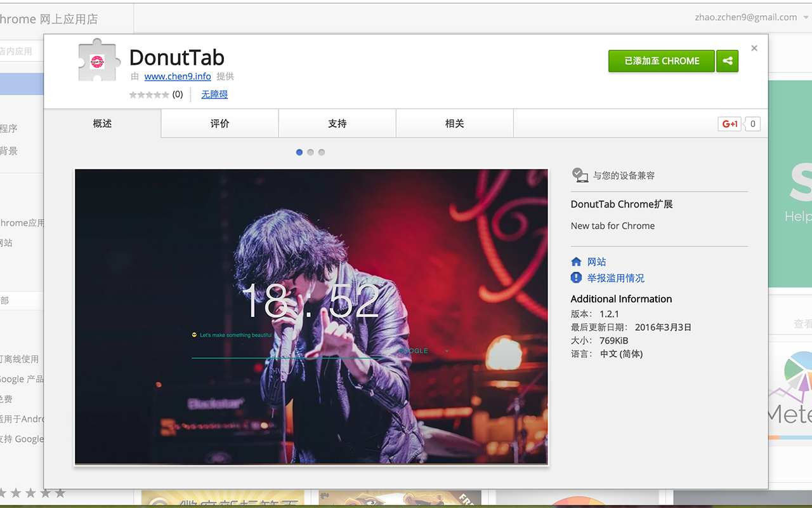Open the zhao.zchen9@gmail.com account menu
Screen dimensions: 812x508
click(x=751, y=18)
